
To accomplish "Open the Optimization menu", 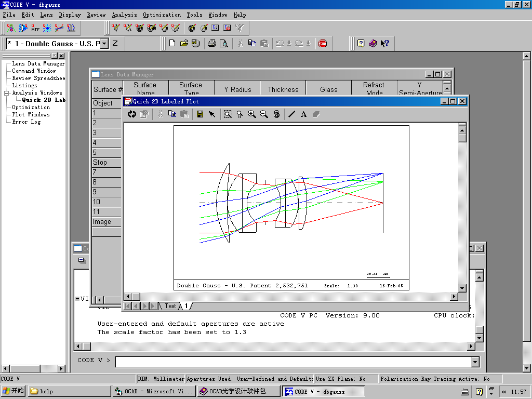I will [x=162, y=15].
